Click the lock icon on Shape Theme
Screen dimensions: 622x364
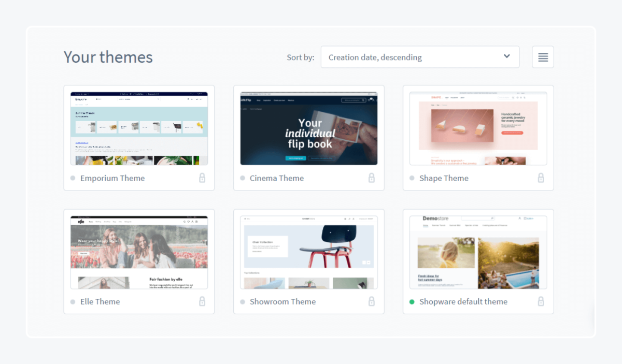(x=541, y=178)
